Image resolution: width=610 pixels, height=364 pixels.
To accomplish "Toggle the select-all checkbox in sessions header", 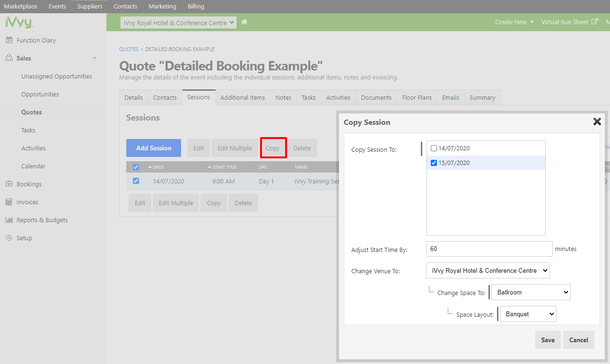I will point(136,167).
